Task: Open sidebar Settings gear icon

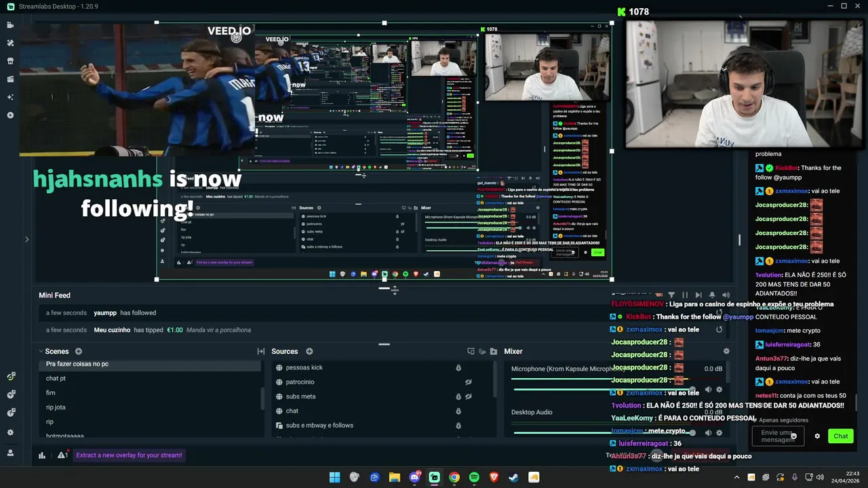Action: (x=10, y=432)
